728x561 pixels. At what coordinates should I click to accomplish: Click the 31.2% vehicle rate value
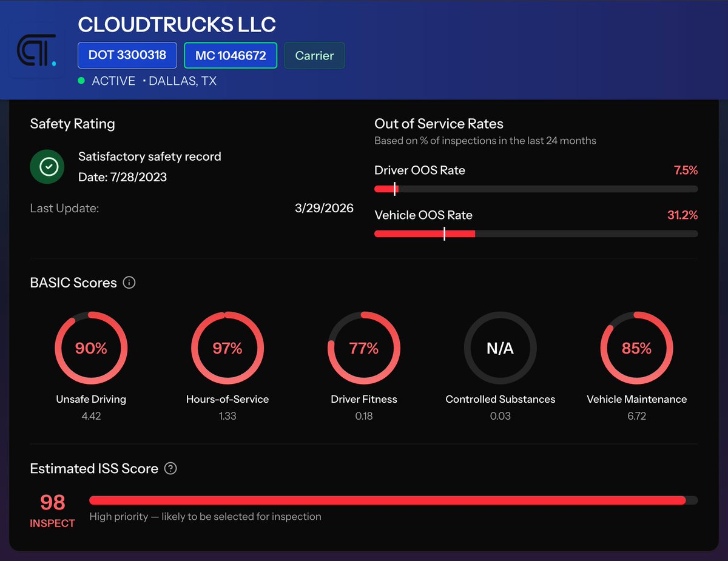click(682, 215)
